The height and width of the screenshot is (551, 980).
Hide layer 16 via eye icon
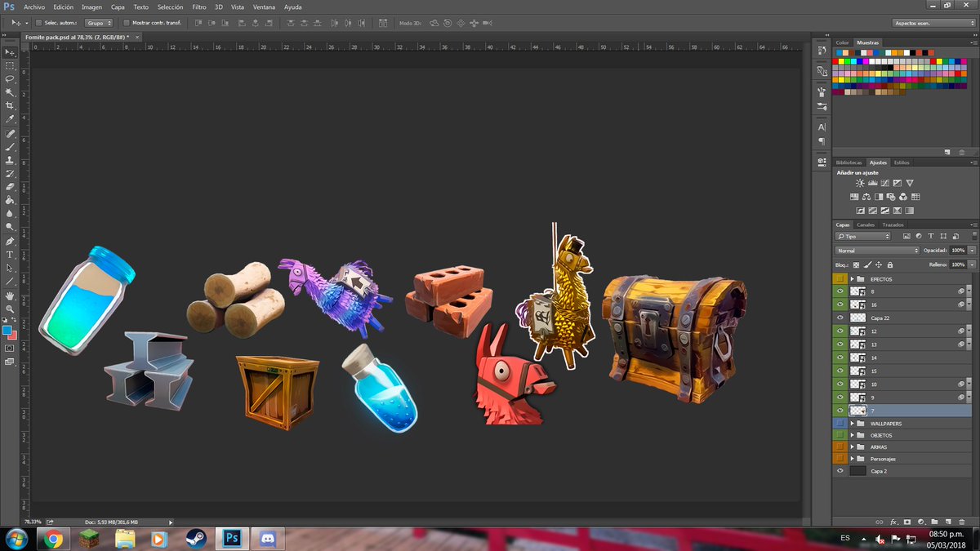pyautogui.click(x=840, y=304)
